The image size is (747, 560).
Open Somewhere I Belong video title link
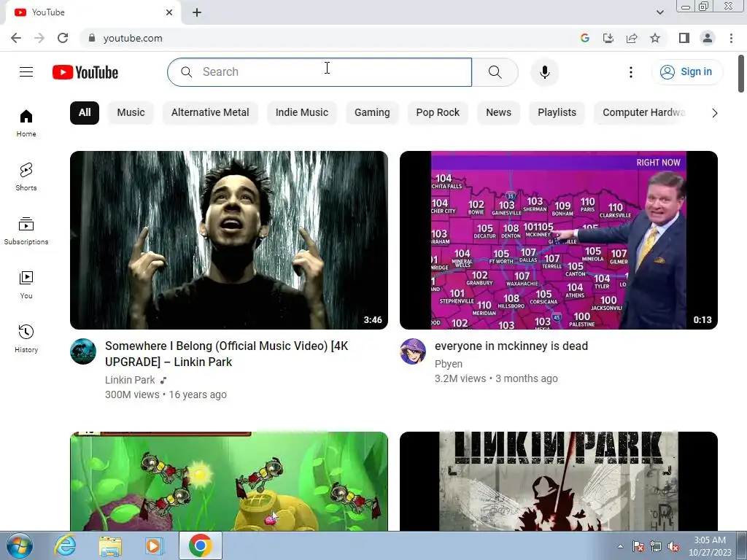click(x=227, y=354)
